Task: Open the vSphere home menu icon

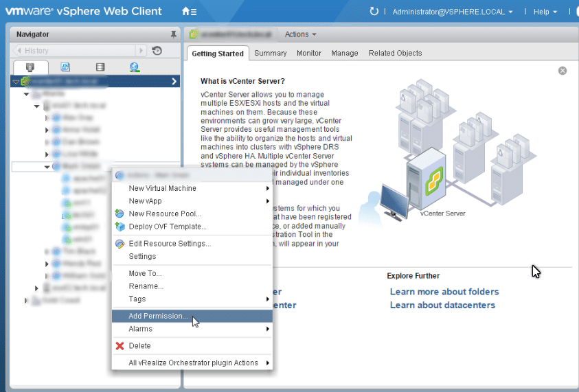Action: click(x=189, y=12)
